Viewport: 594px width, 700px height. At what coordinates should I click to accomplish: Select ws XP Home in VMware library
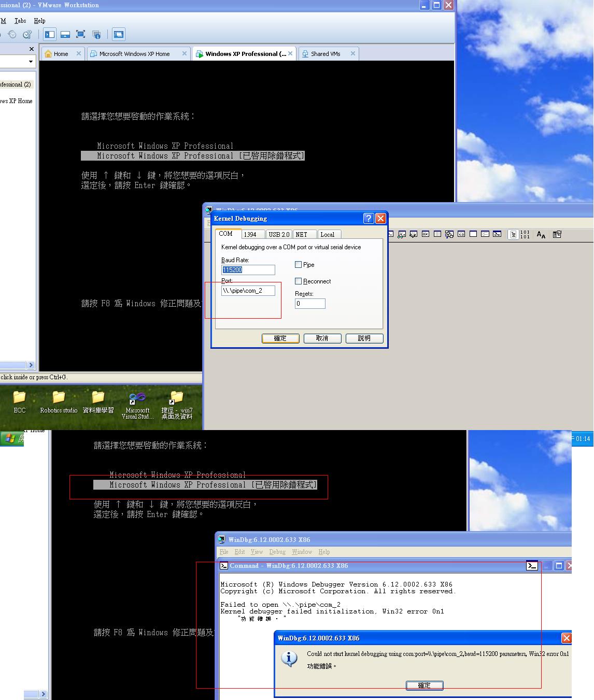pyautogui.click(x=16, y=101)
